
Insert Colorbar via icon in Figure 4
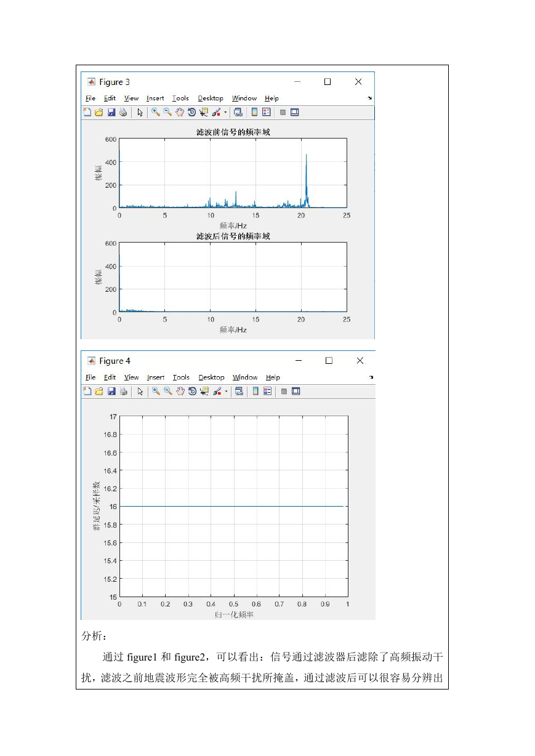pyautogui.click(x=255, y=391)
